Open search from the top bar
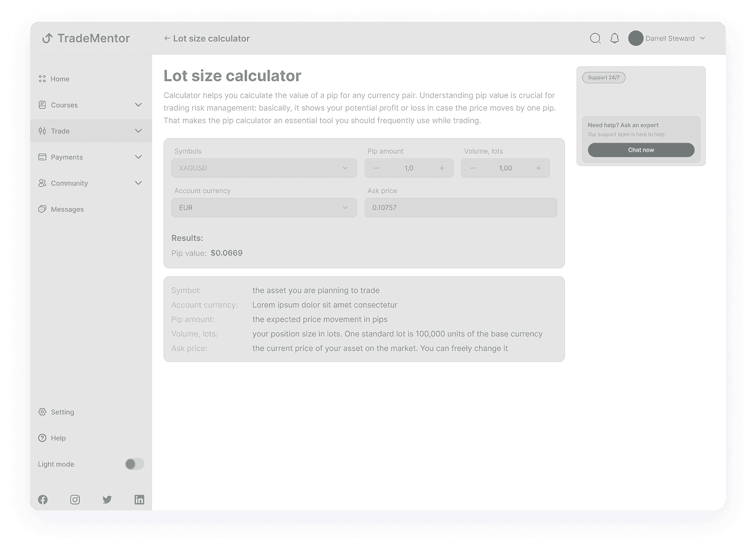Screen dimensions: 756x549 [595, 37]
